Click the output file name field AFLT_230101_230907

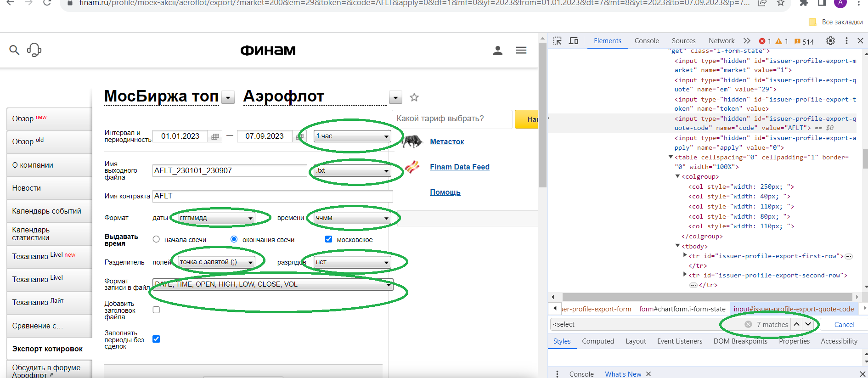coord(230,171)
